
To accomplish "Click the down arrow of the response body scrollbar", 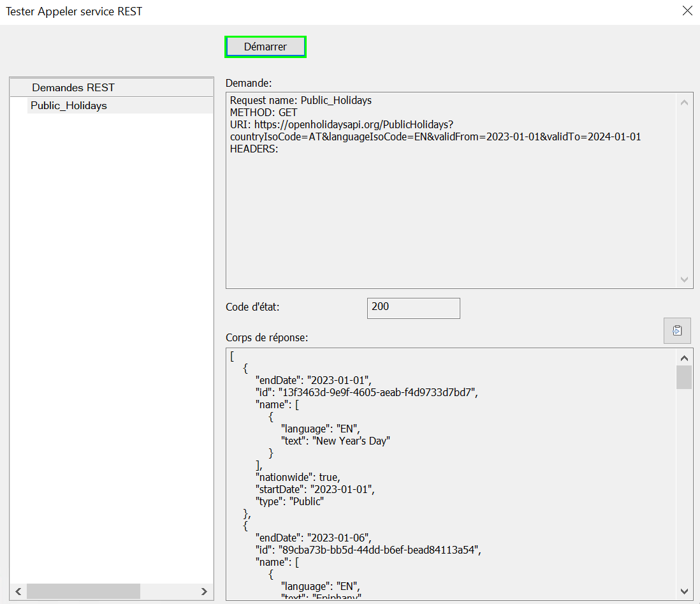I will [x=684, y=591].
